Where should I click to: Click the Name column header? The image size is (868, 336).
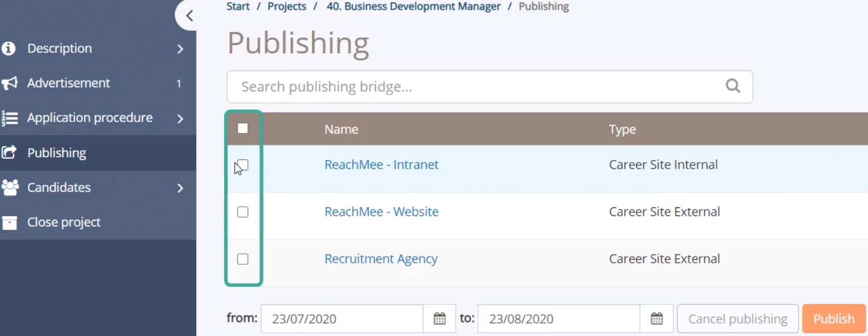341,129
